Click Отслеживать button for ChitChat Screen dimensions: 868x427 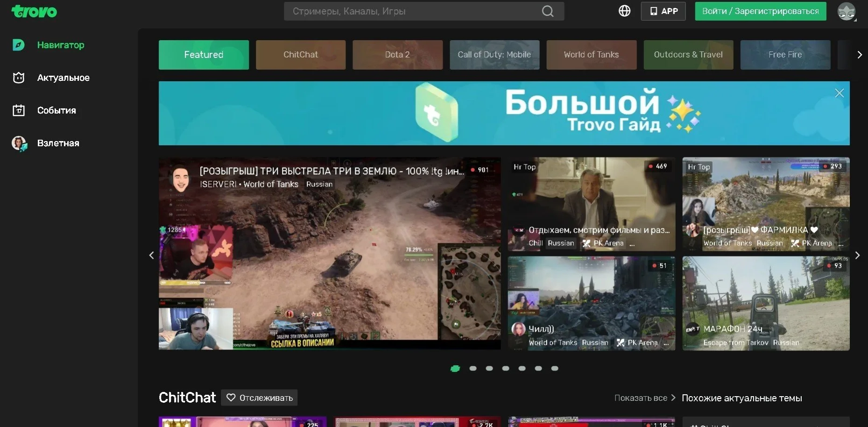[259, 398]
